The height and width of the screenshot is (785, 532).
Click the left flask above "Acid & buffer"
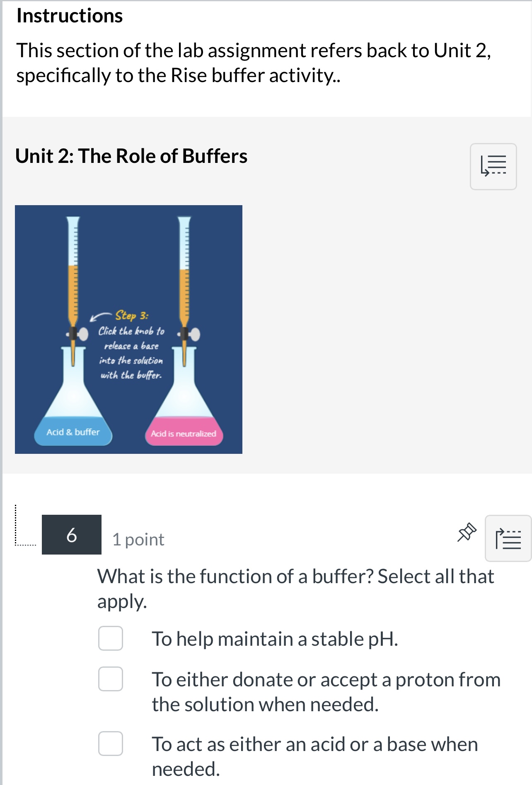[74, 390]
